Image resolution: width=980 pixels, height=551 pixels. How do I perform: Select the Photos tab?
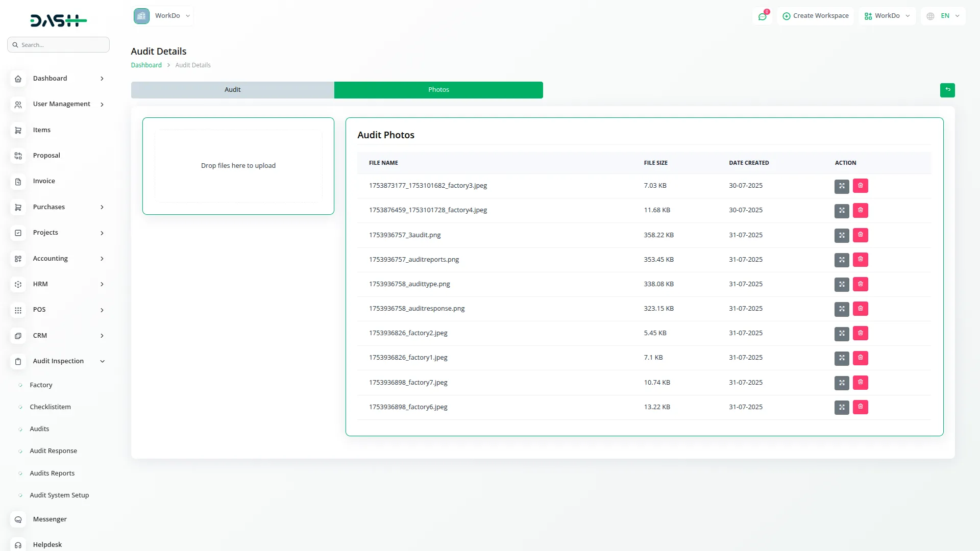[438, 90]
